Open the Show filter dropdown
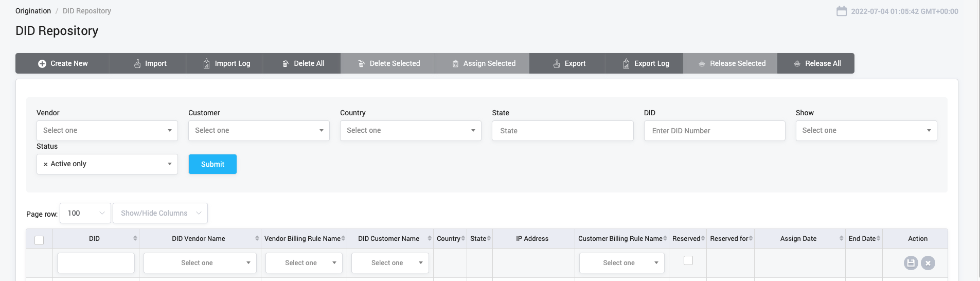The height and width of the screenshot is (281, 980). tap(866, 131)
